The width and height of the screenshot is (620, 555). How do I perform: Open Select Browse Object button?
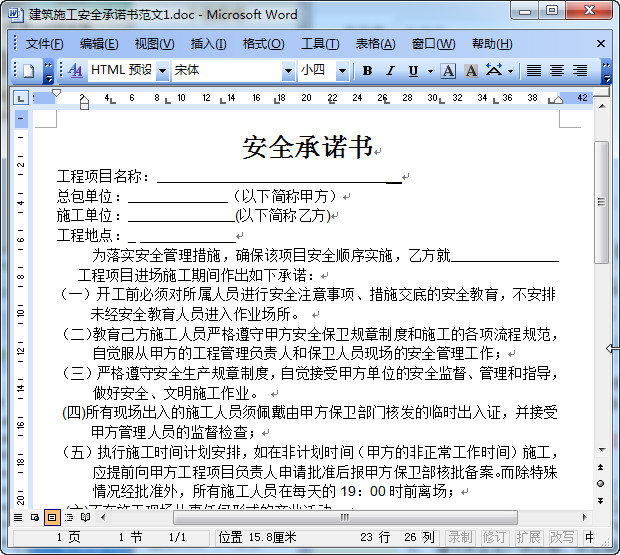pyautogui.click(x=601, y=484)
